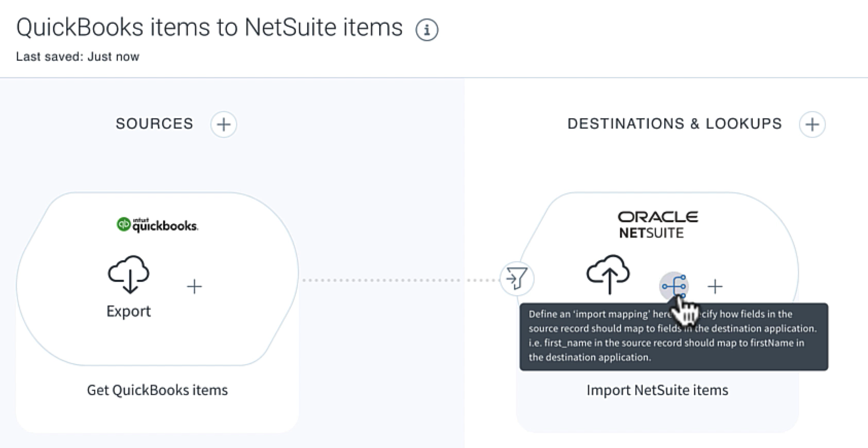Open the flow info icon beside the title
The width and height of the screenshot is (868, 448).
[427, 30]
